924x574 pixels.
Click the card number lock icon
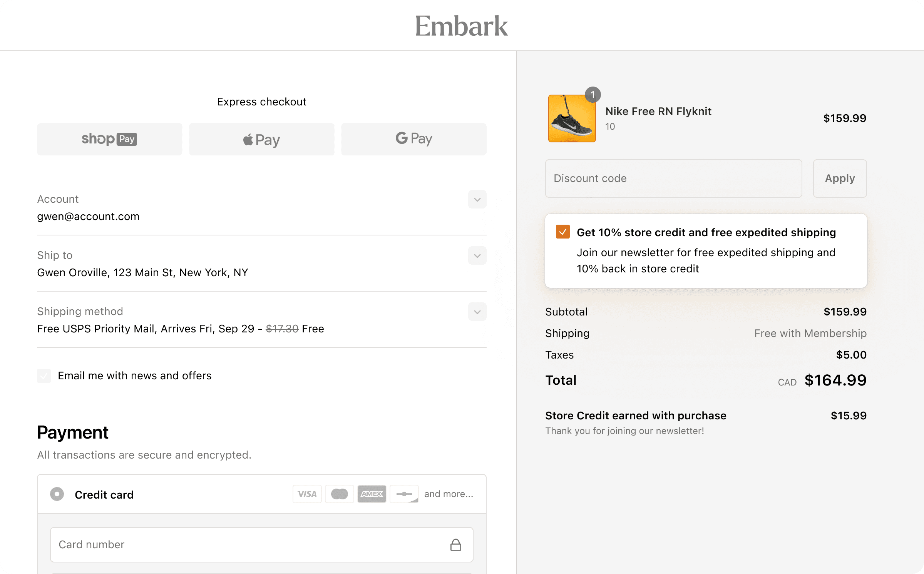[456, 544]
